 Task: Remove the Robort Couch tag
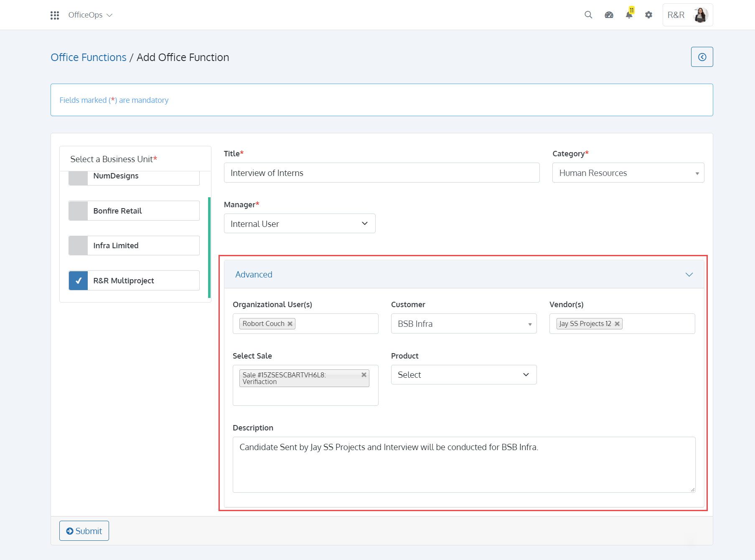coord(290,324)
